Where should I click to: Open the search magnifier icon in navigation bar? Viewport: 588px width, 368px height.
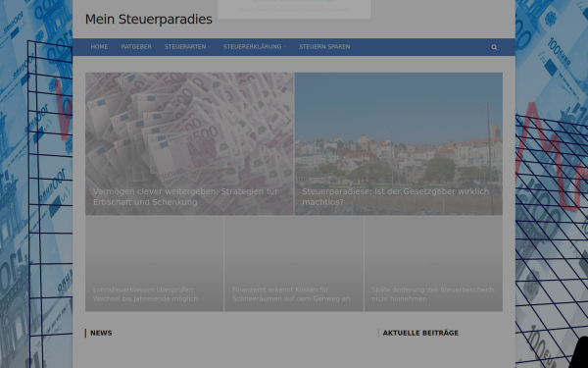(494, 47)
